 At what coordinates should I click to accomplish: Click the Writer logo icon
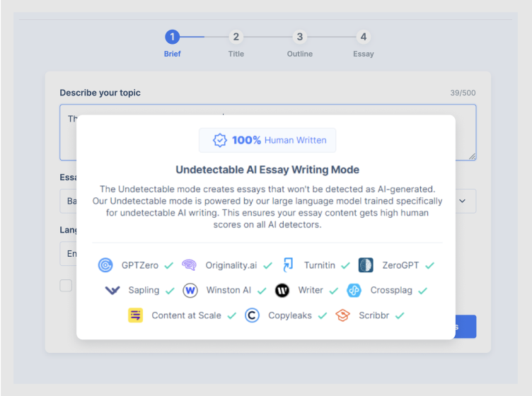pos(282,291)
